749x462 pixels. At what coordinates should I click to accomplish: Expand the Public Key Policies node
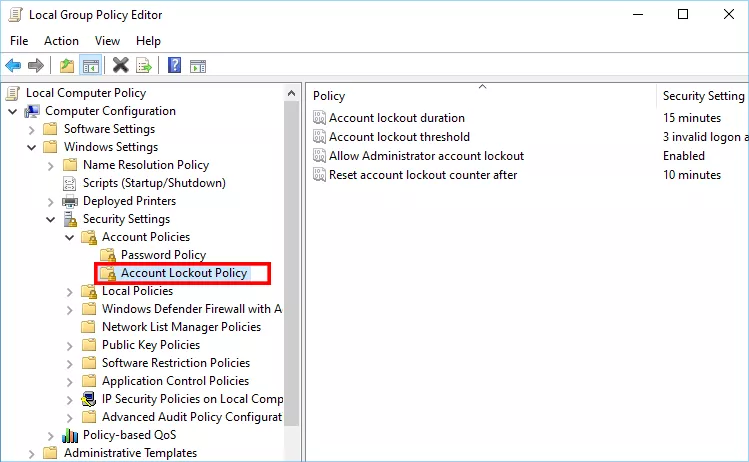70,346
